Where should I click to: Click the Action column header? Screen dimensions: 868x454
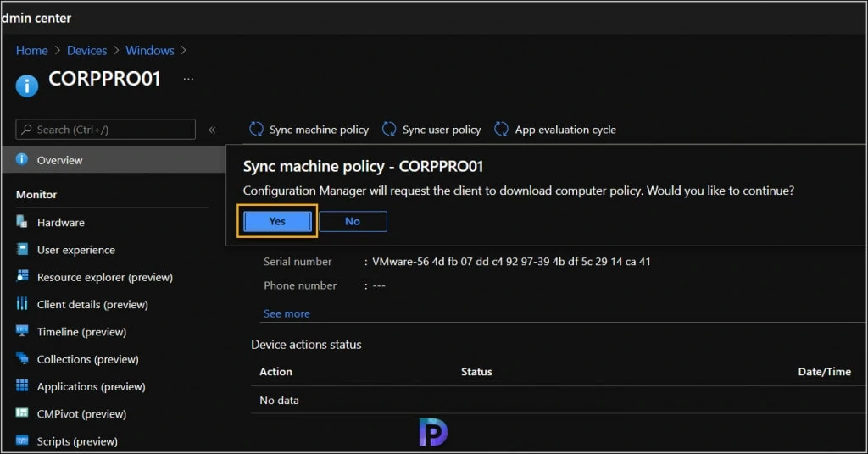click(x=275, y=372)
